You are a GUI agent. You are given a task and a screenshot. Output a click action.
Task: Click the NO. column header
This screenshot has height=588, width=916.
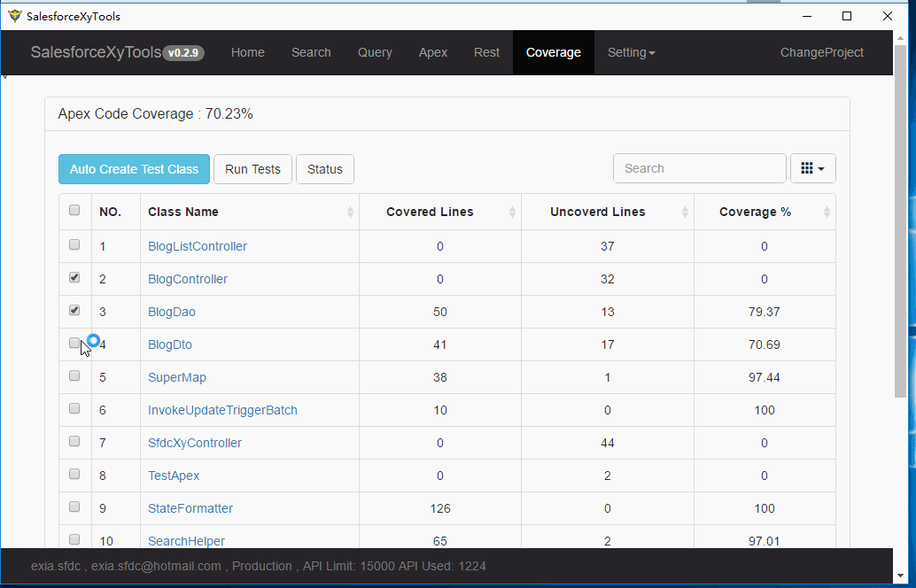(x=111, y=212)
